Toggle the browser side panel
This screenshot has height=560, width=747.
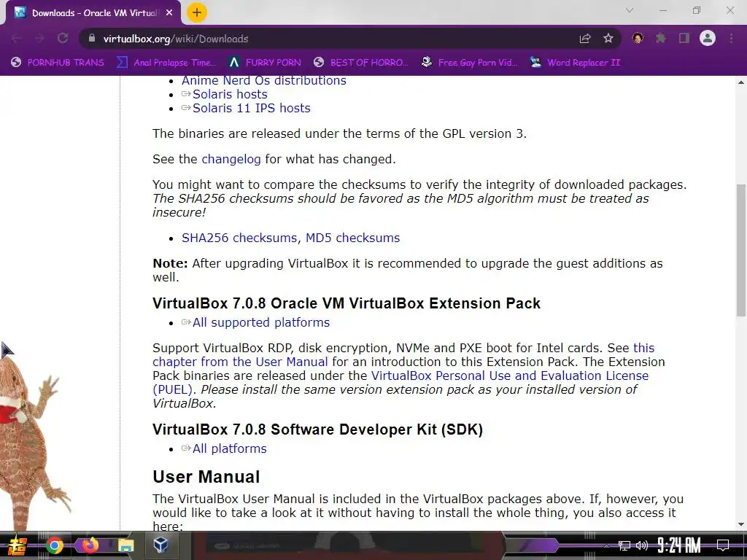point(684,39)
